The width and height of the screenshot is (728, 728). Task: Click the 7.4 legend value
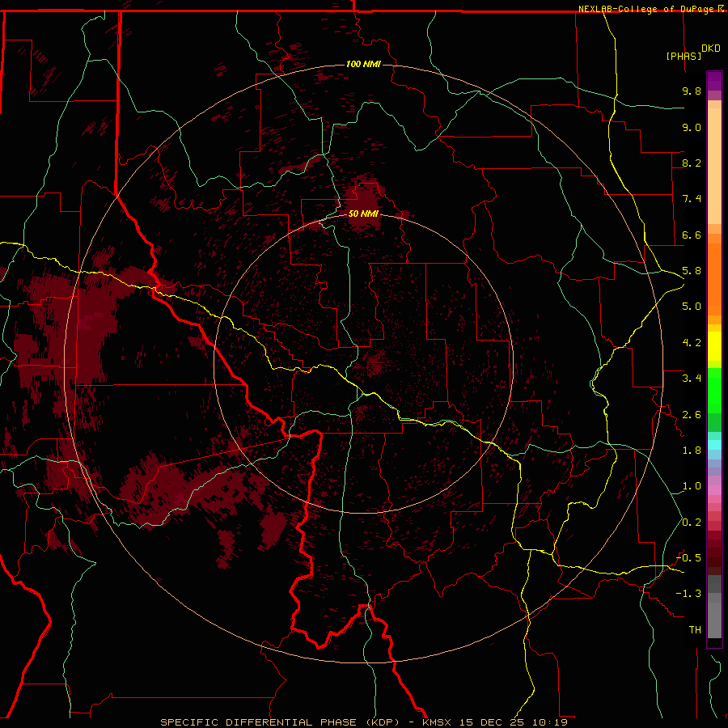tap(692, 199)
